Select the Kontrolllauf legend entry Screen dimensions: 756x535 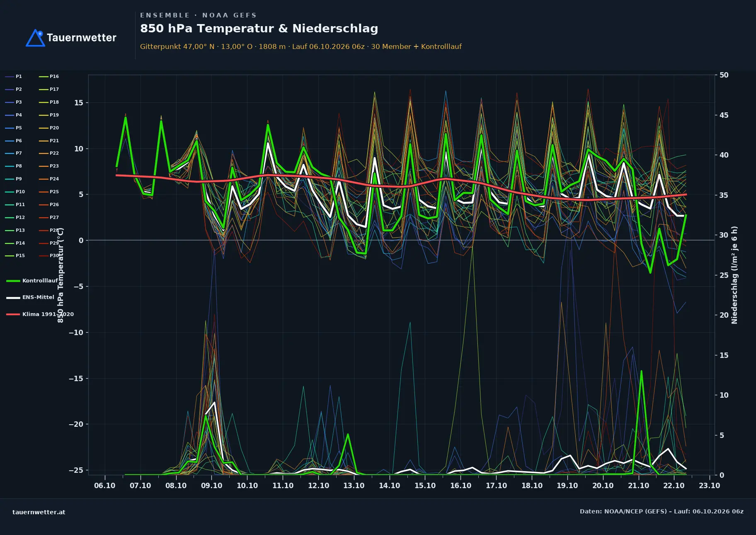32,281
